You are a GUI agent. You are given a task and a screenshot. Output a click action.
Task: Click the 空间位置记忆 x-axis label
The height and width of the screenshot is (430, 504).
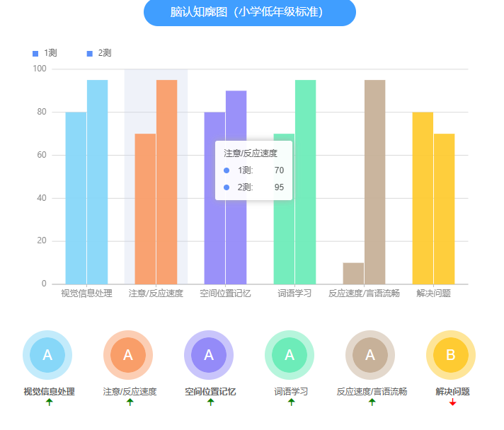(x=225, y=294)
